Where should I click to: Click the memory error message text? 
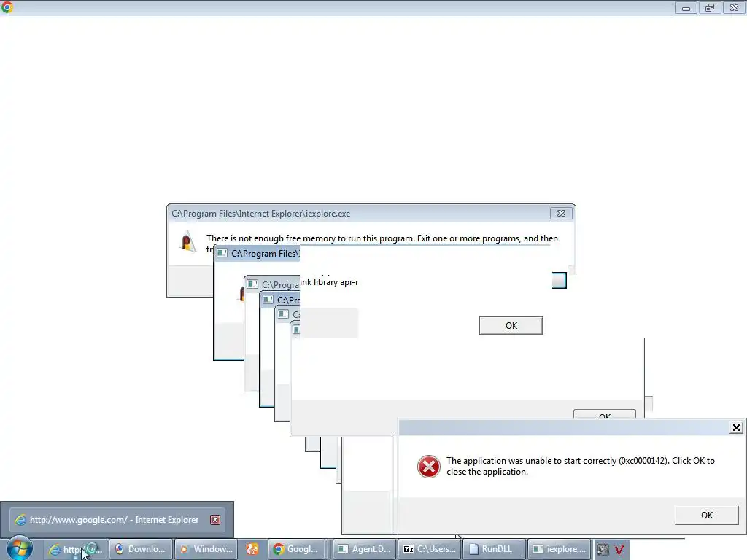382,238
